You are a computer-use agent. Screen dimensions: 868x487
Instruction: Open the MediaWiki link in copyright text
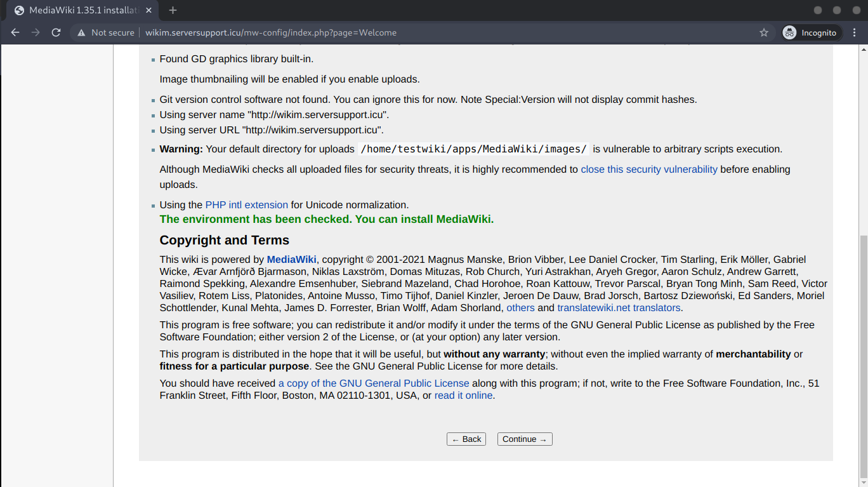coord(291,259)
